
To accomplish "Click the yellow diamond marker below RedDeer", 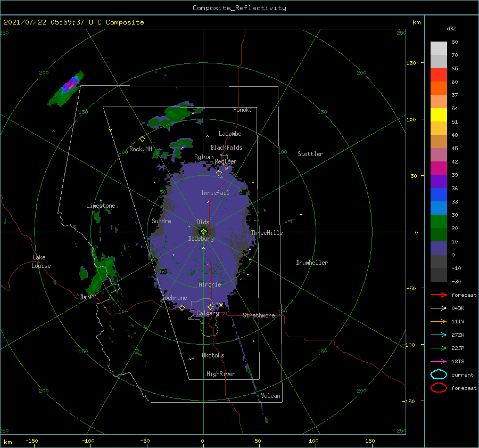I will click(x=219, y=173).
